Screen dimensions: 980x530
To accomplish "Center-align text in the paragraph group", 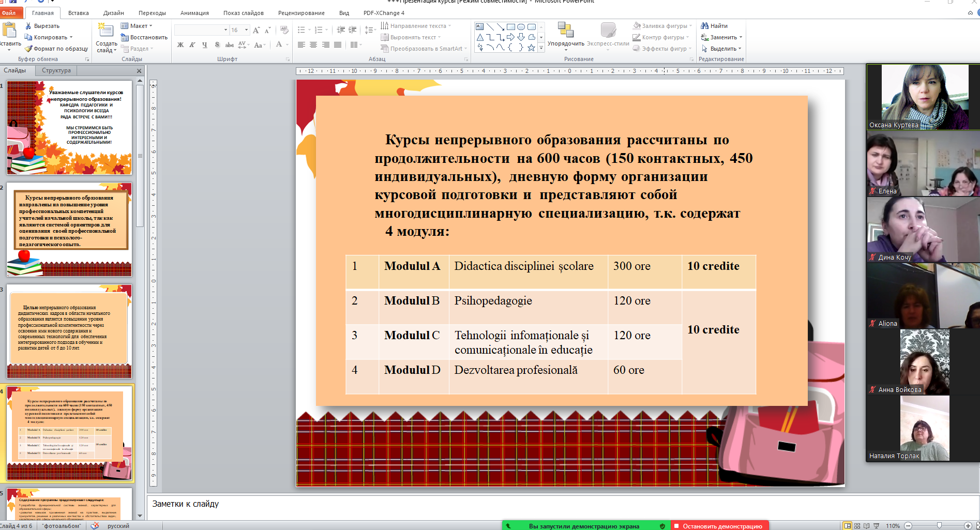I will pyautogui.click(x=313, y=45).
